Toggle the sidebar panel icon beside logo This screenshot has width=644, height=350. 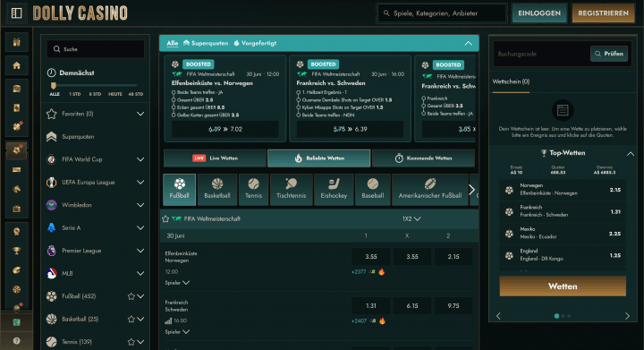16,13
